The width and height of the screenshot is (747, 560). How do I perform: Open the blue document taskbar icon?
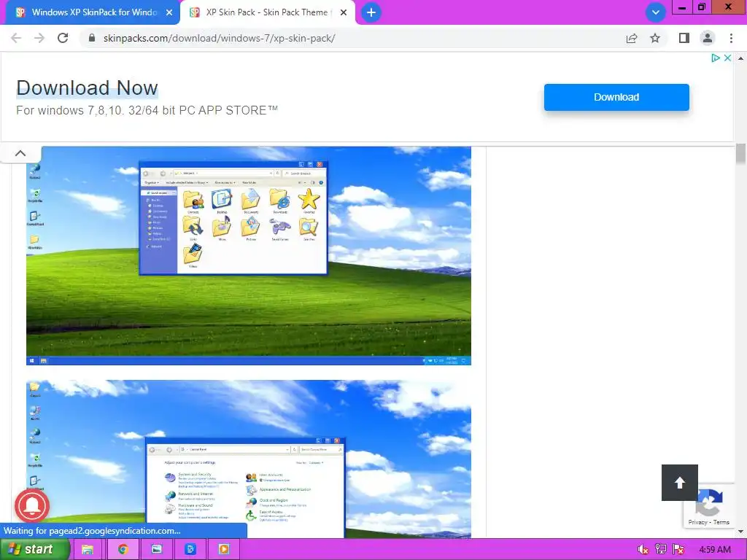coord(190,550)
